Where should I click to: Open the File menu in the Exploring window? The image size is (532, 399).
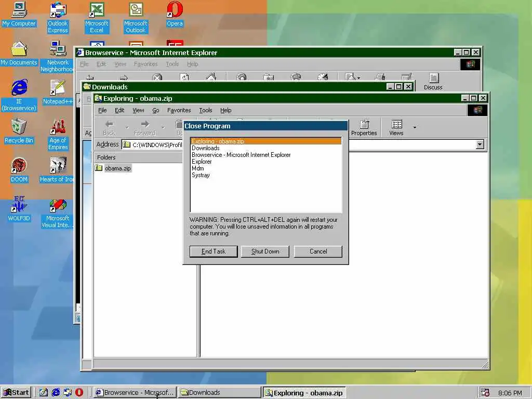[x=102, y=110]
